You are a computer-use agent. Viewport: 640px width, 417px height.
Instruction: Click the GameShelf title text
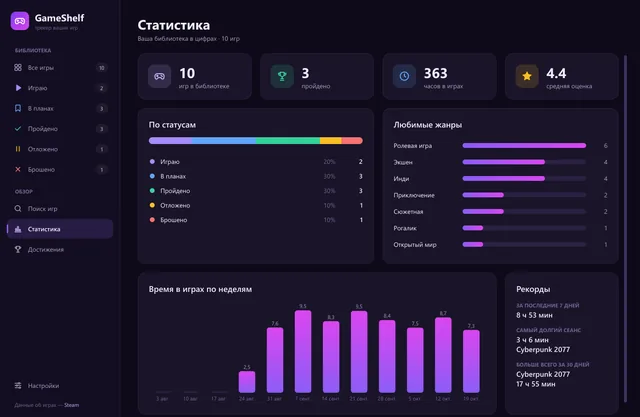60,18
